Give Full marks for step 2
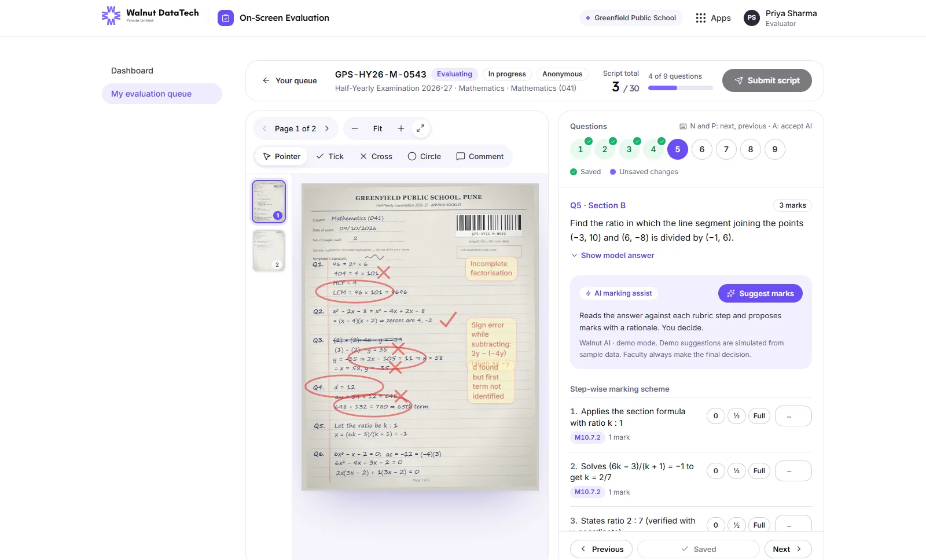The height and width of the screenshot is (560, 926). tap(759, 471)
